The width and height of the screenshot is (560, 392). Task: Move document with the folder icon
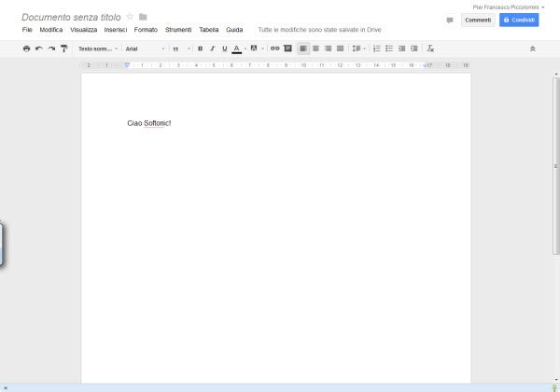coord(143,17)
